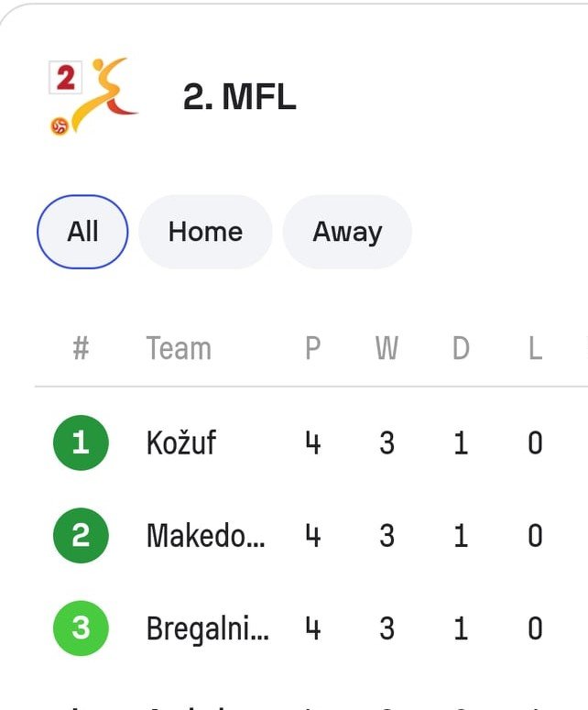Viewport: 588px width, 710px height.
Task: Open the Makedo... team entry
Action: point(206,536)
